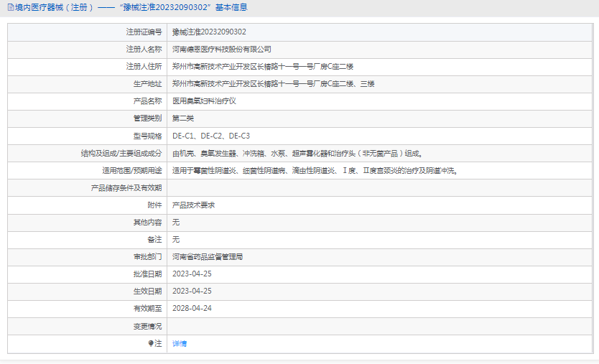The width and height of the screenshot is (599, 364).
Task: Select the 注册证编号 label cell
Action: pyautogui.click(x=144, y=32)
